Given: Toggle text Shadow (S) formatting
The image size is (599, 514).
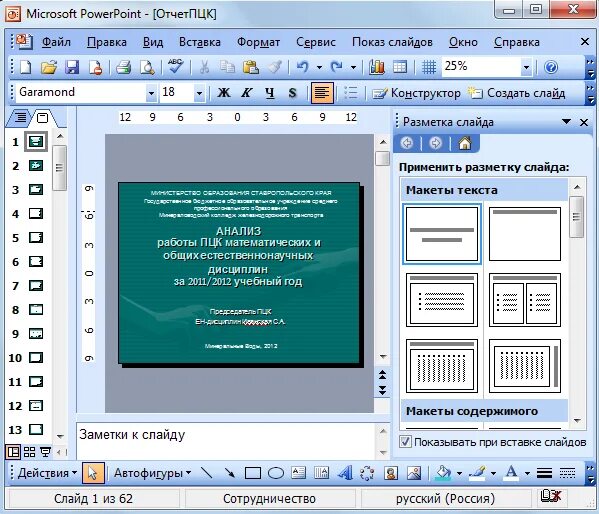Looking at the screenshot, I should pyautogui.click(x=293, y=92).
